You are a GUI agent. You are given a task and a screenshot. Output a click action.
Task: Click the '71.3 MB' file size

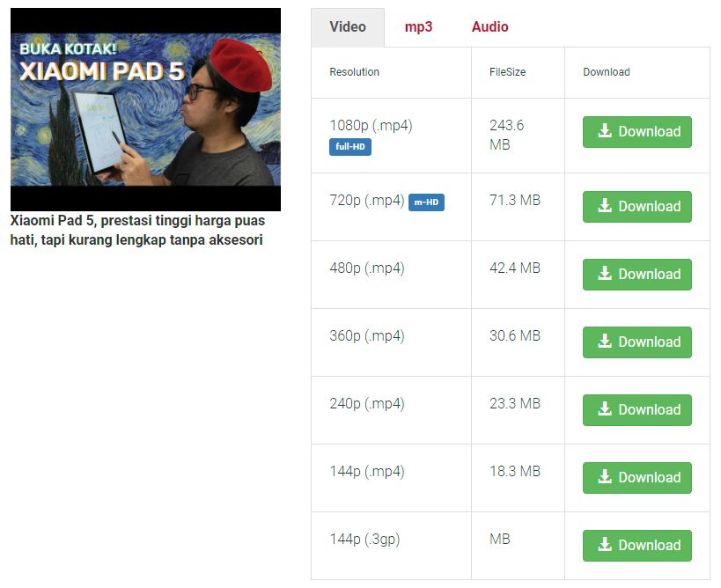pyautogui.click(x=515, y=201)
